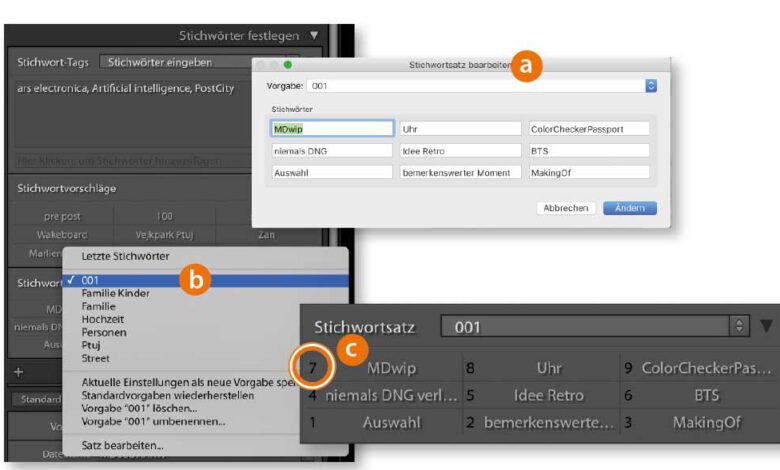Click the 'BTS' field in dialog

point(589,151)
